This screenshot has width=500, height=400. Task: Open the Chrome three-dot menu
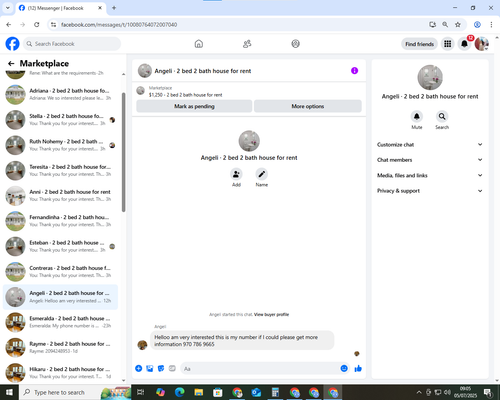491,24
